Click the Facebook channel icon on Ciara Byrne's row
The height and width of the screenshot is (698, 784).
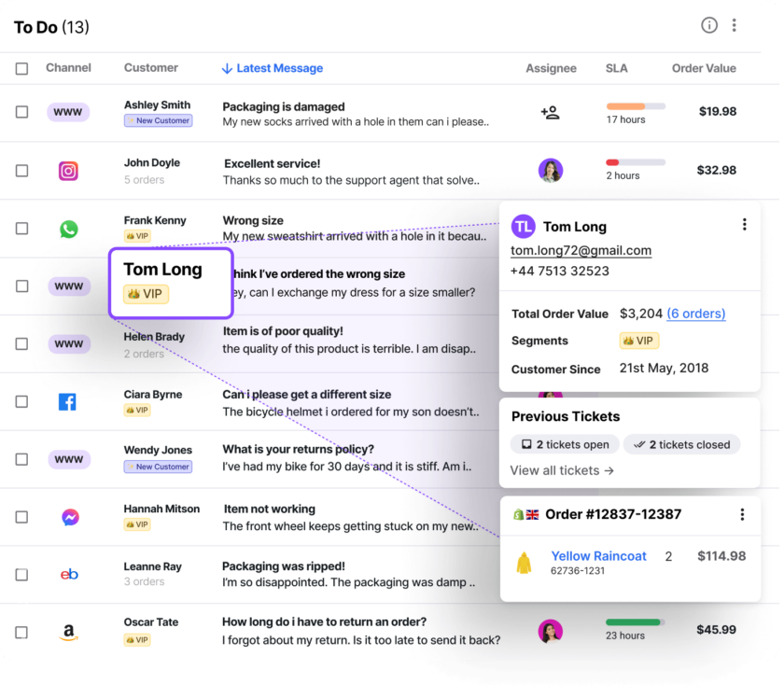coord(68,401)
